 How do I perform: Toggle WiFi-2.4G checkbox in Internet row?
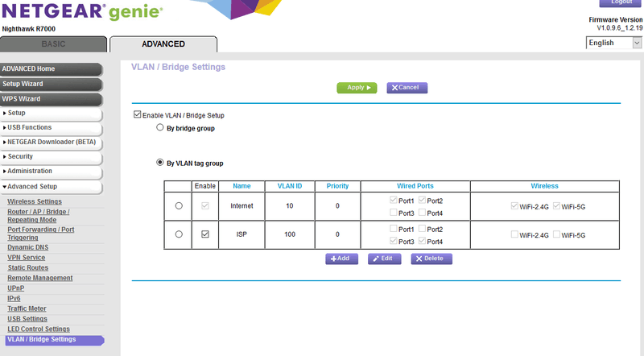tap(514, 205)
